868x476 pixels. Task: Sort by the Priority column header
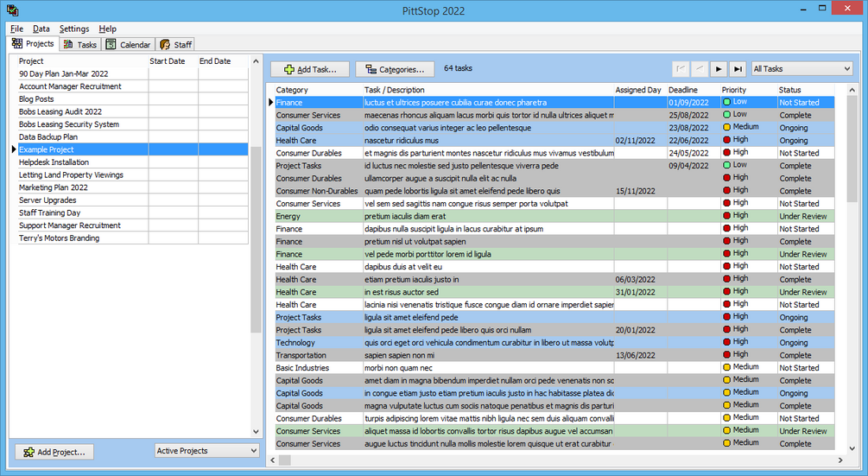[748, 90]
